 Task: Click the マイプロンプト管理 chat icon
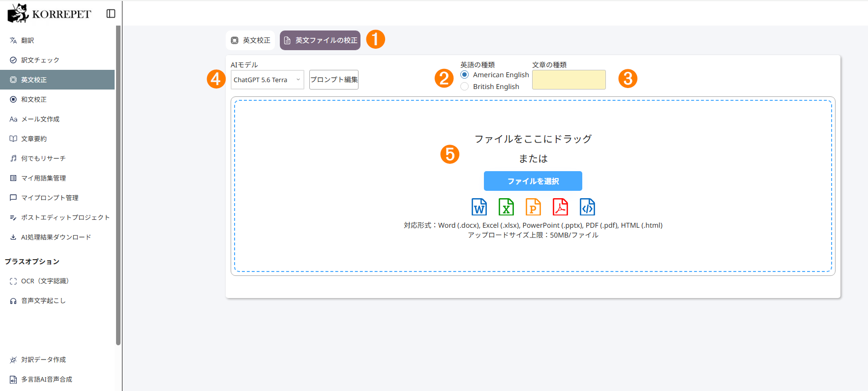pyautogui.click(x=13, y=198)
